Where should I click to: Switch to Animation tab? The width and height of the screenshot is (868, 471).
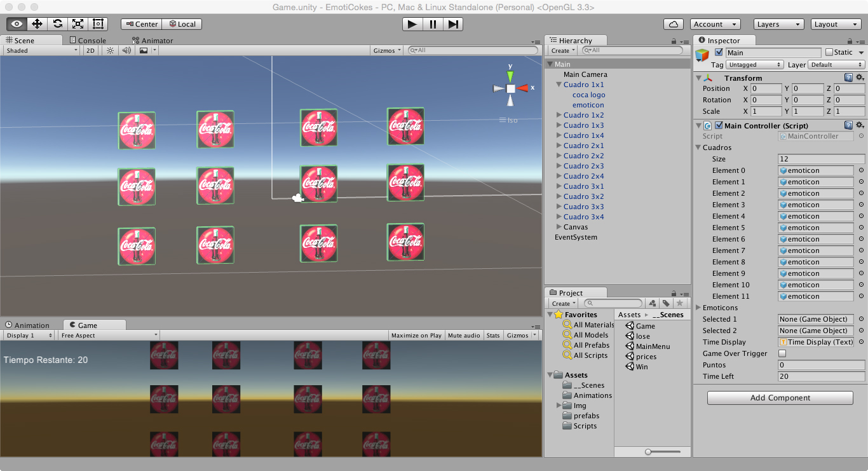click(x=27, y=325)
